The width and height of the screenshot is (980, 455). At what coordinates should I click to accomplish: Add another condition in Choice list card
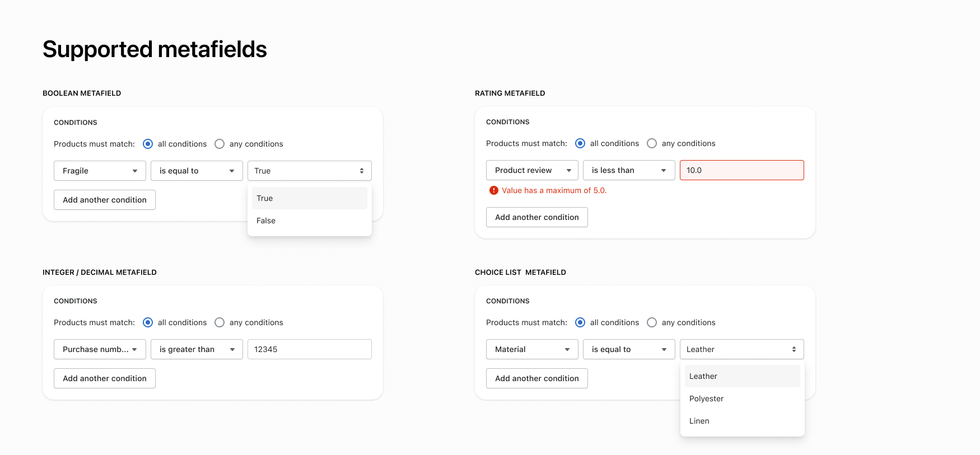point(537,378)
